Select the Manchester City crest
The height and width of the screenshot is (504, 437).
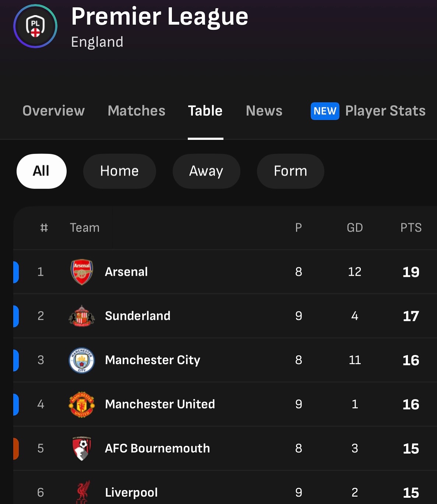tap(82, 360)
